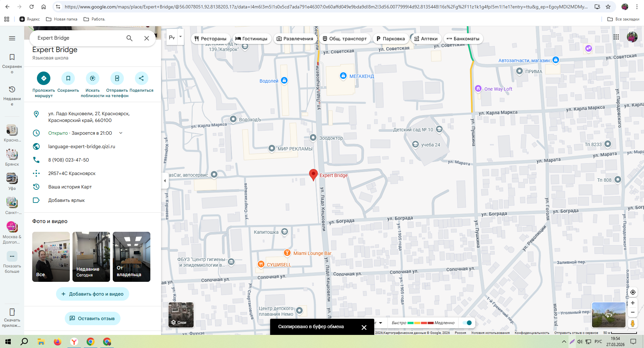Click Добавить ярлык option

click(66, 200)
